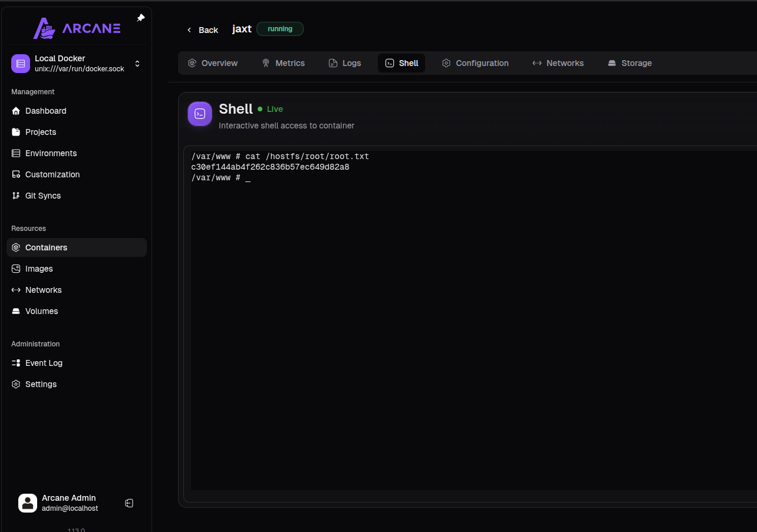Click the container name jaxt

242,29
